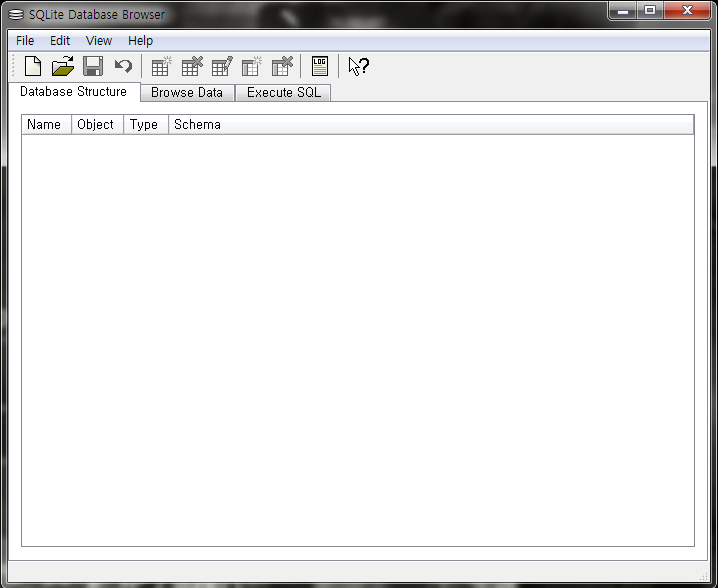Click the Create Table toolbar icon
This screenshot has width=718, height=588.
click(161, 66)
